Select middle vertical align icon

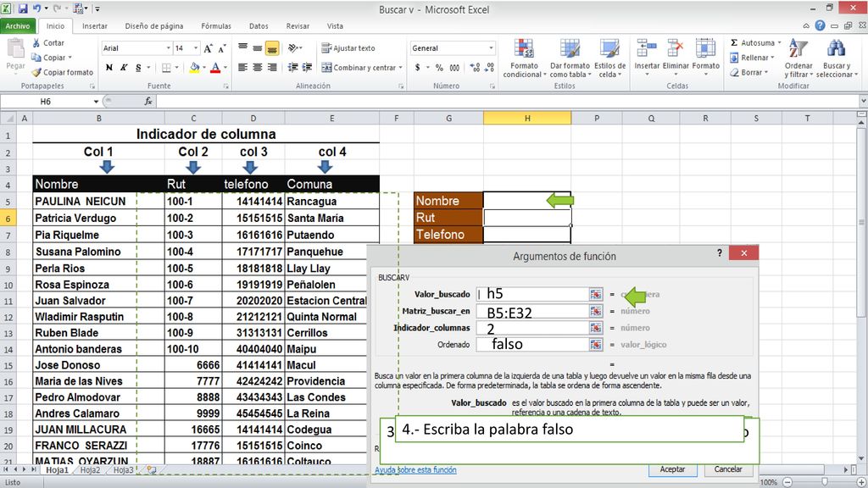257,48
